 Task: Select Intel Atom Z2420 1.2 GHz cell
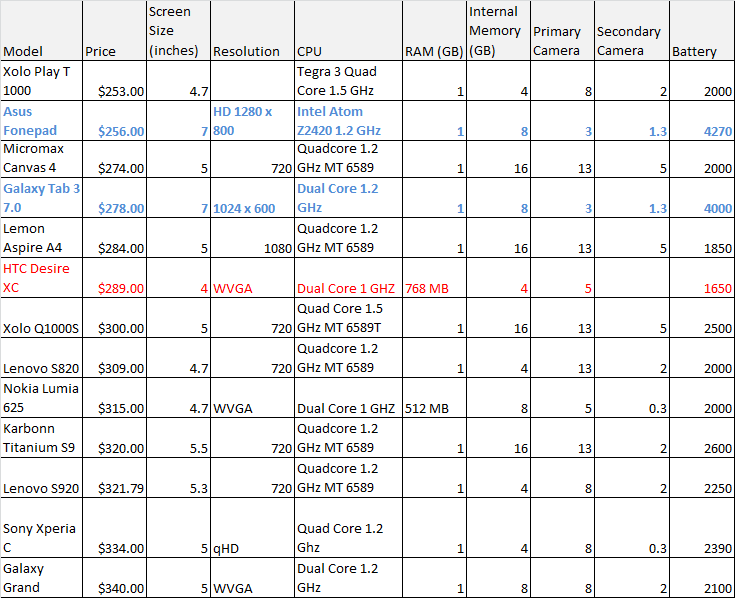point(348,121)
